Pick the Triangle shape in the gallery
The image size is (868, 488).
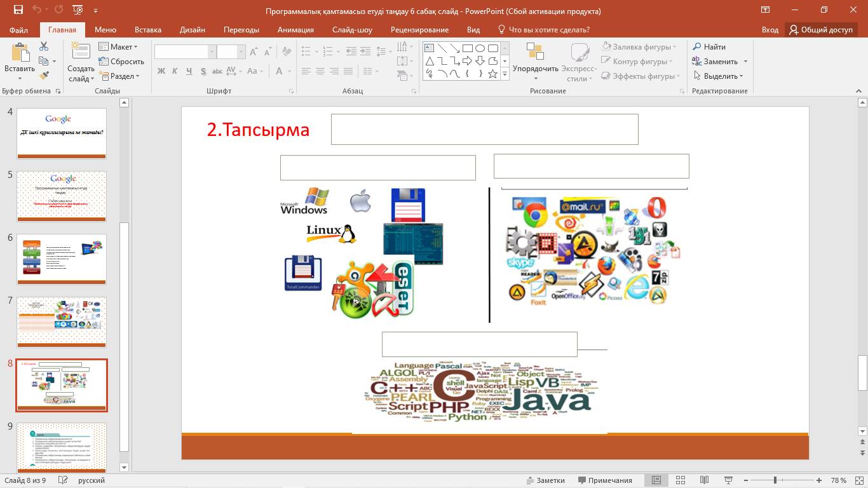point(429,61)
